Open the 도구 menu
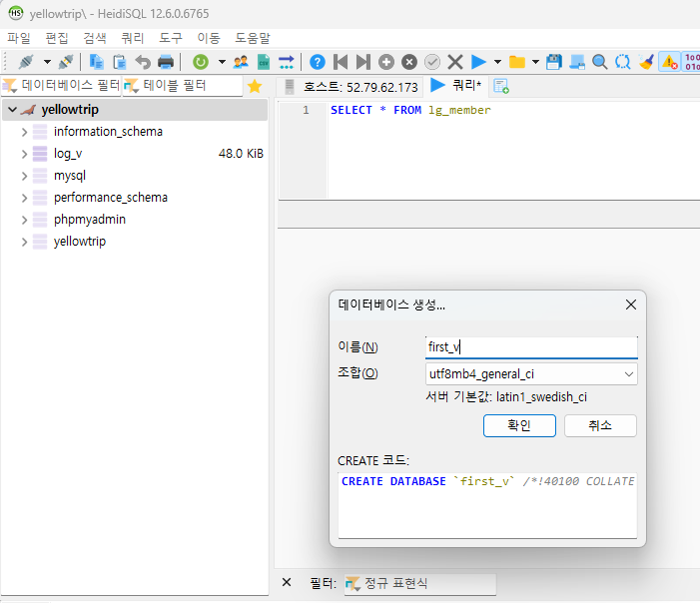The height and width of the screenshot is (603, 700). click(x=171, y=38)
